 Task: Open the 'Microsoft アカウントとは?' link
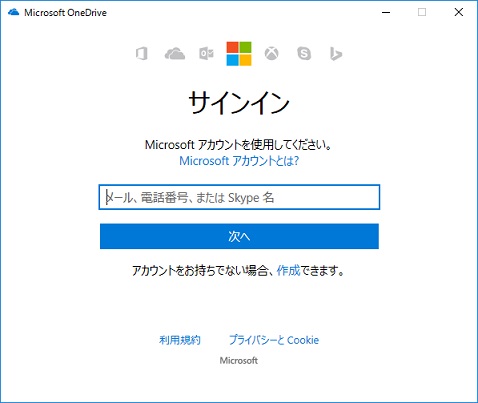239,161
